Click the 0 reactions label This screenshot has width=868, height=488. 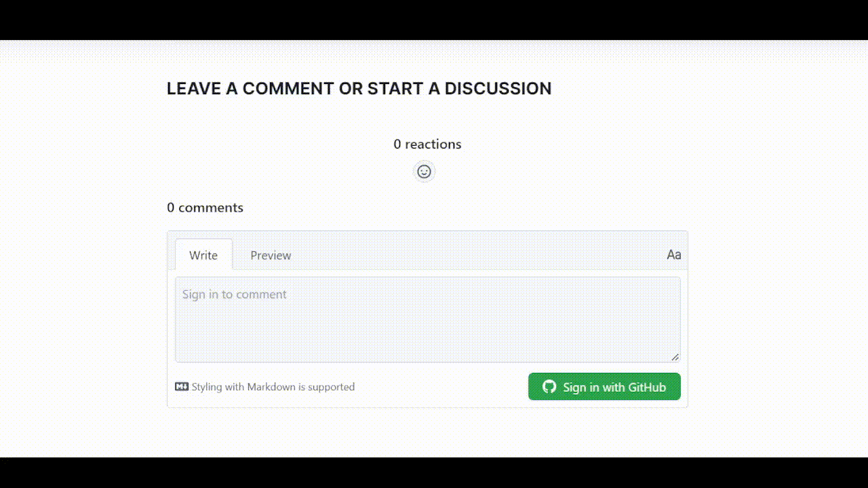click(x=427, y=144)
